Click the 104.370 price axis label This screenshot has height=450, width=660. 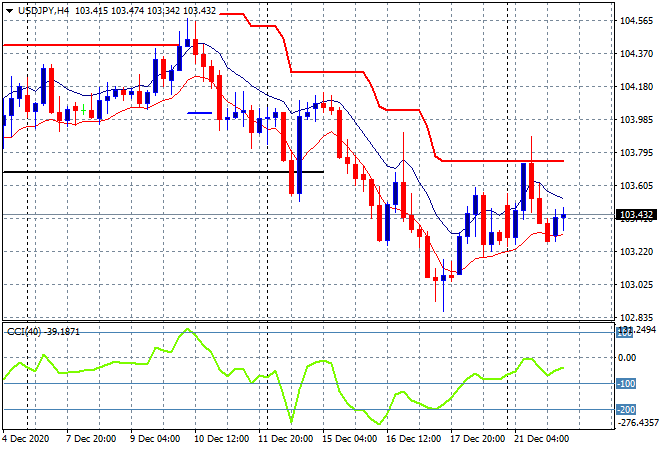[636, 53]
